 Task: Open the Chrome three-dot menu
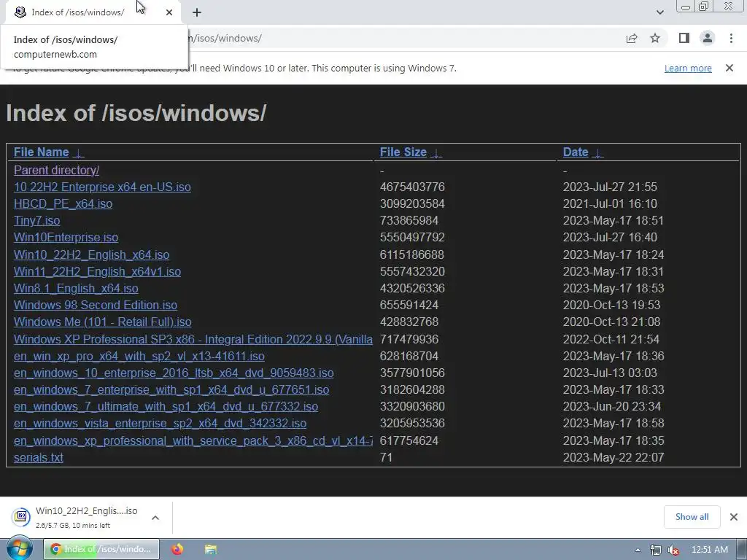pyautogui.click(x=731, y=38)
